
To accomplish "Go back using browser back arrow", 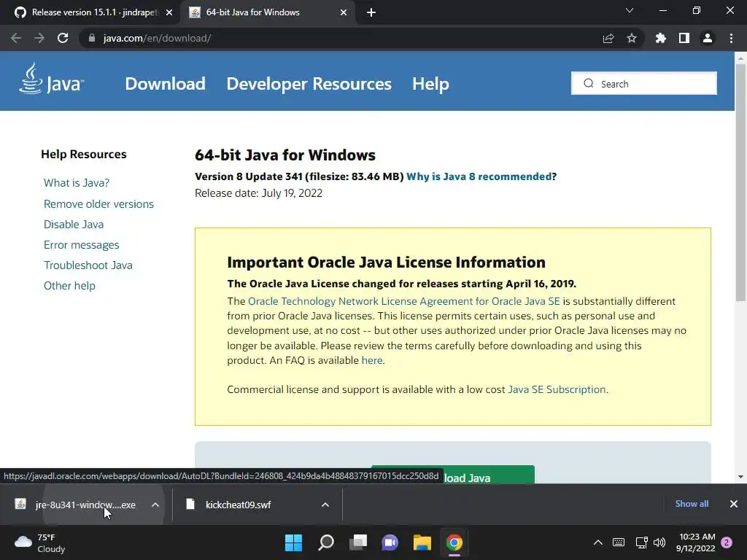I will tap(16, 38).
